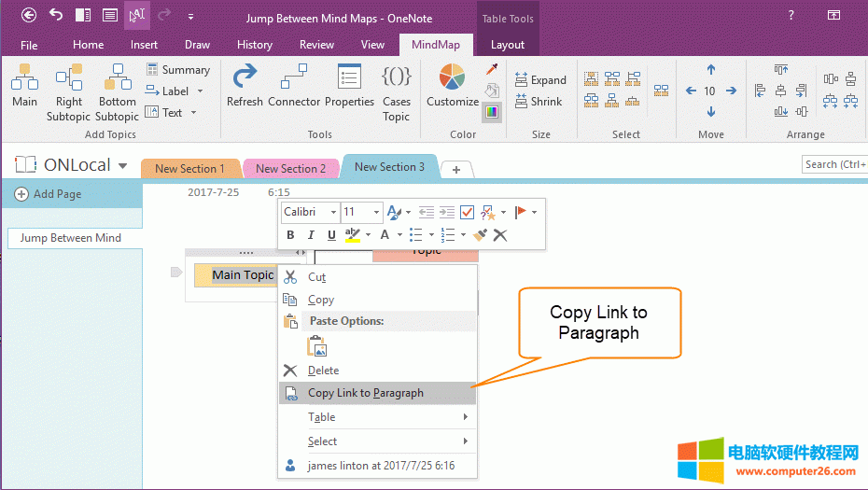The height and width of the screenshot is (490, 868).
Task: Click the Search input field
Action: click(833, 164)
